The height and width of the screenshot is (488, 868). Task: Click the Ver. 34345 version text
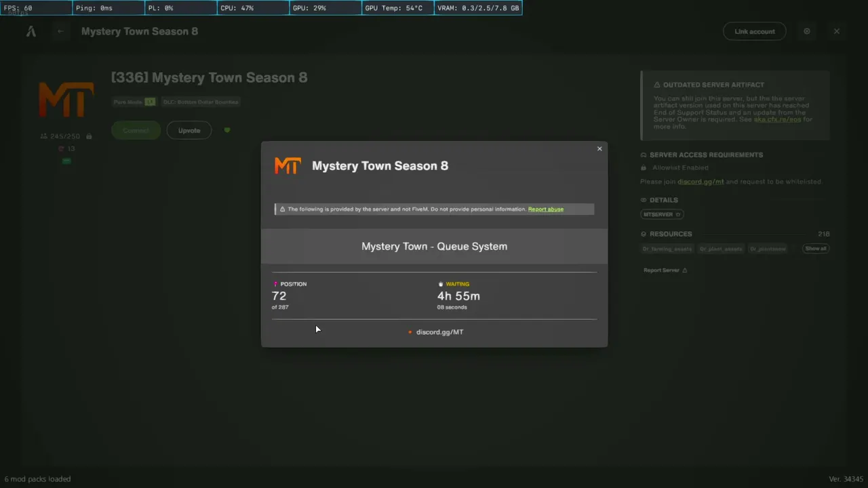846,479
